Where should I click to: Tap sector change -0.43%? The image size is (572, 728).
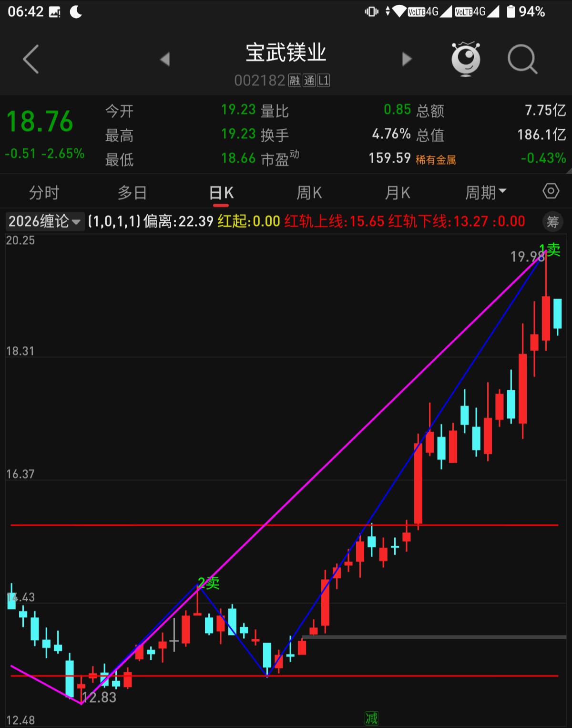point(543,158)
